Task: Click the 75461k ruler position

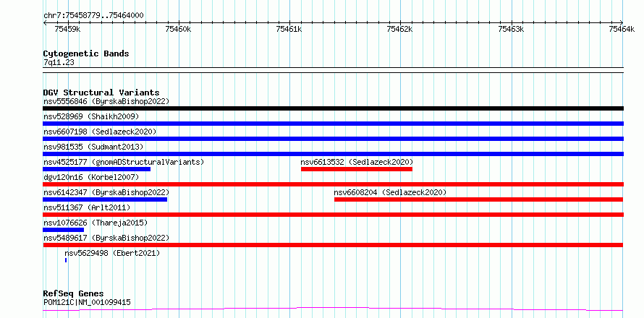Action: 289,29
